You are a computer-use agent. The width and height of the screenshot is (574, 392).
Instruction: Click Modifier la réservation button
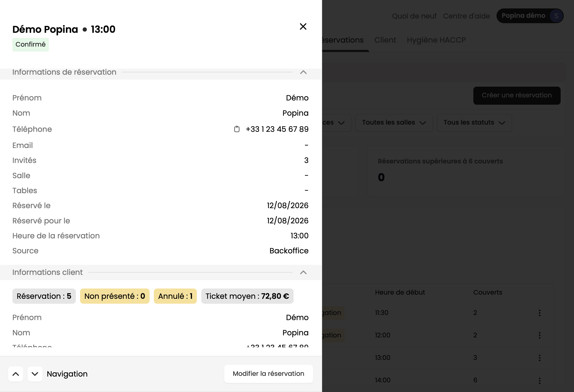coord(269,374)
